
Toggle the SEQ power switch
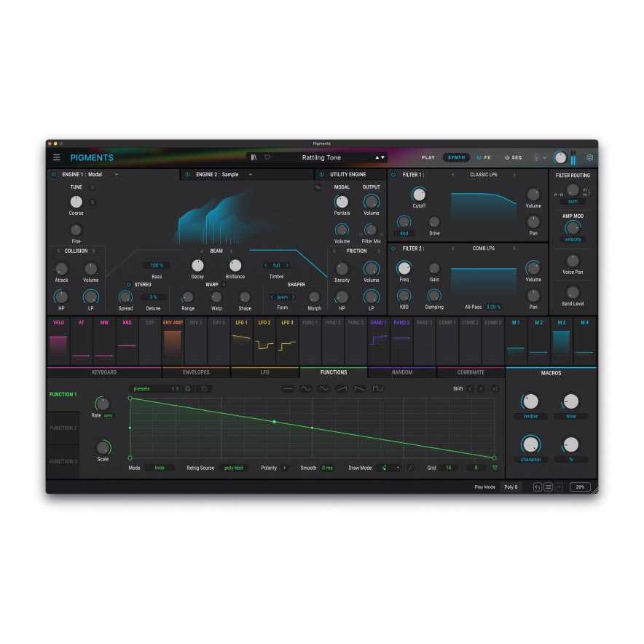pos(507,157)
